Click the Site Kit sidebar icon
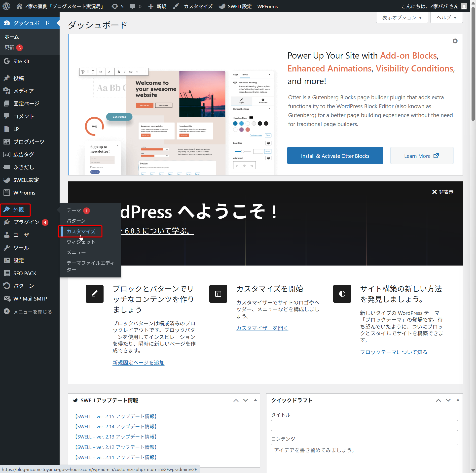The height and width of the screenshot is (473, 476). pos(7,61)
